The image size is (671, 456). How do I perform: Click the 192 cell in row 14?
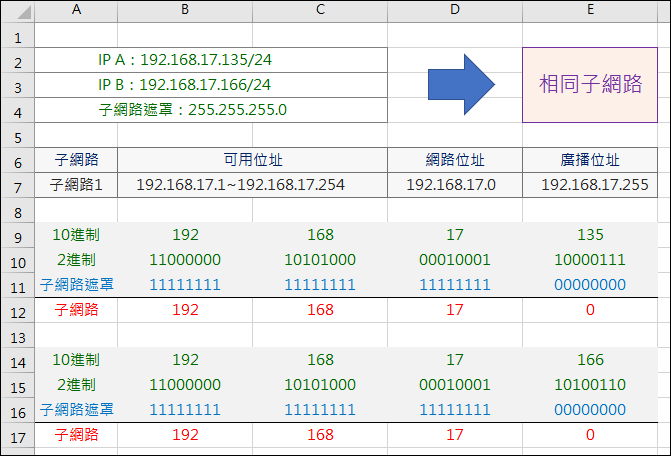(x=185, y=360)
